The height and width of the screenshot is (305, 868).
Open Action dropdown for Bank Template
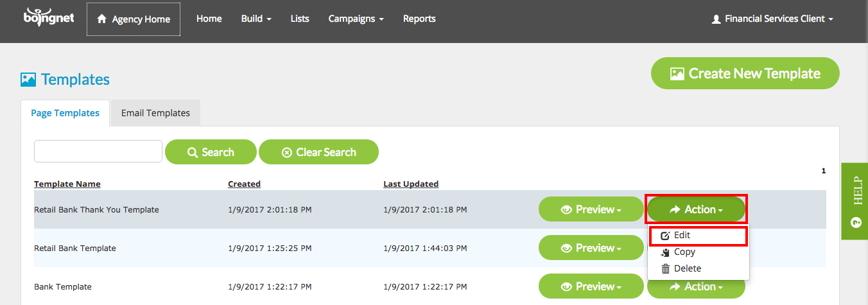[697, 286]
